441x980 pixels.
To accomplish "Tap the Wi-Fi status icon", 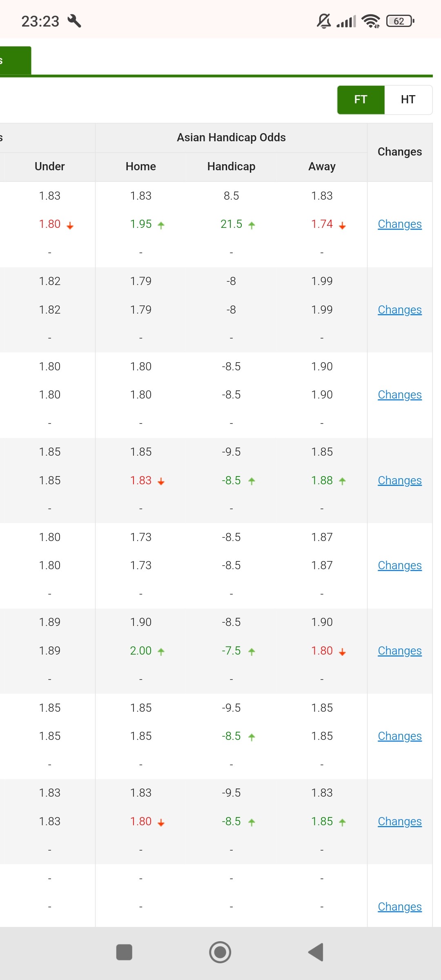I will click(x=371, y=21).
